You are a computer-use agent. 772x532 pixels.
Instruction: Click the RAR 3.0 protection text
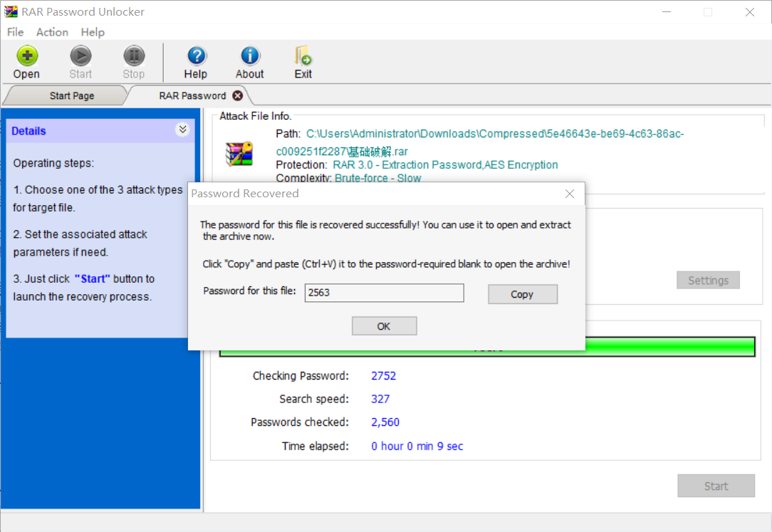pos(446,165)
